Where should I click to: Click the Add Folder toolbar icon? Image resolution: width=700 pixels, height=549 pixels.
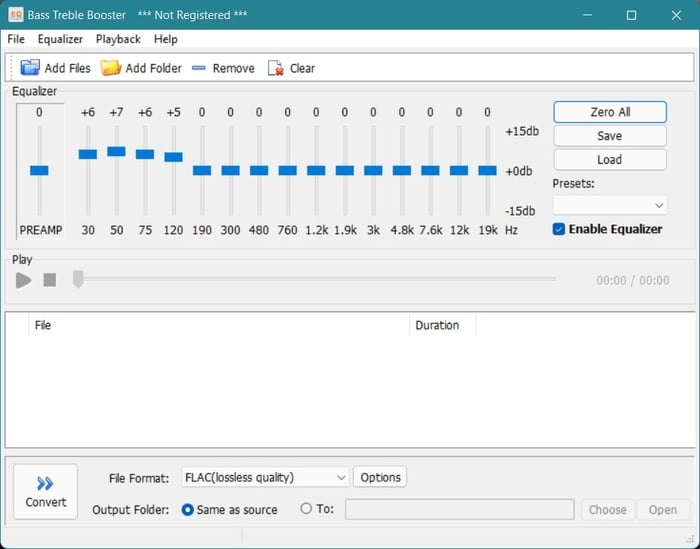(111, 68)
